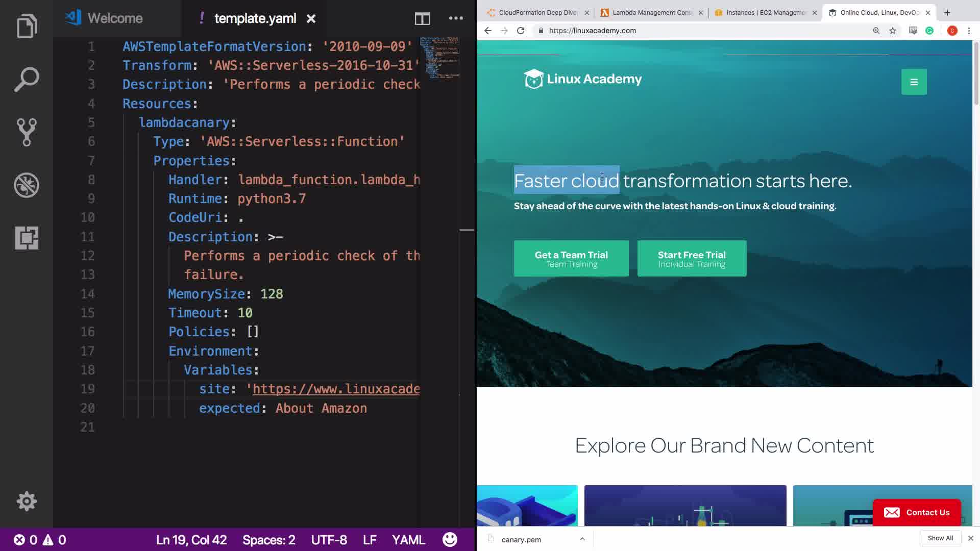Open the Search panel in VS Code
980x551 pixels.
point(27,79)
